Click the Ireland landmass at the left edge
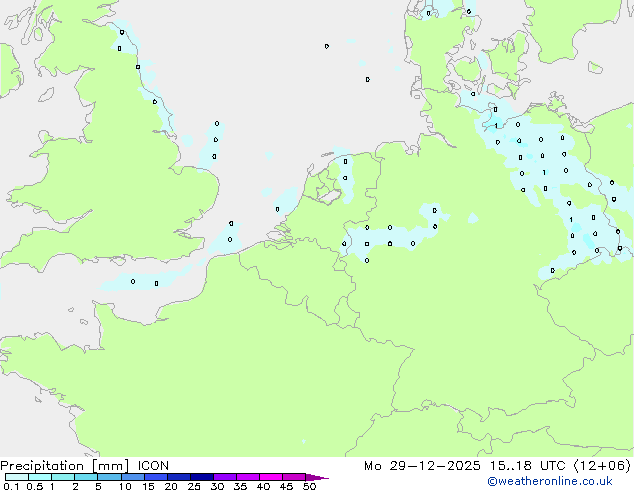634x490 pixels. 8,70
